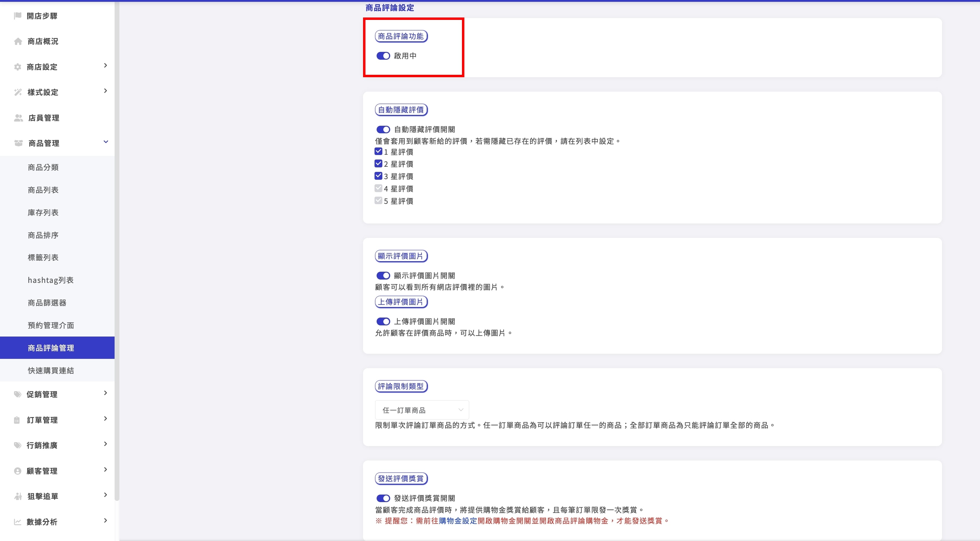Expand the 樣式設定 menu chevron
This screenshot has width=980, height=541.
click(105, 91)
